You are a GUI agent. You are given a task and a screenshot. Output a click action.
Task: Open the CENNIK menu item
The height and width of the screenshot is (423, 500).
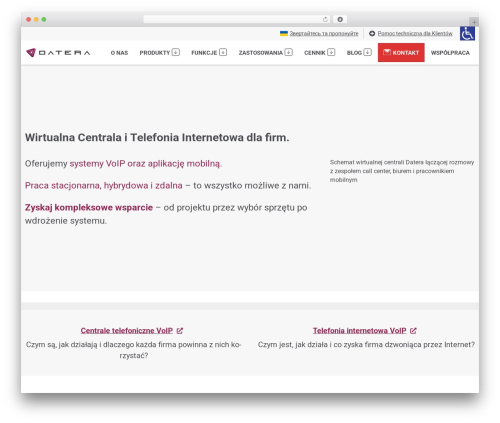(x=315, y=53)
